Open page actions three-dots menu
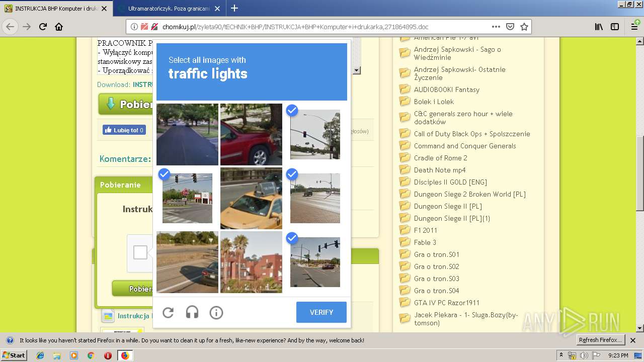644x362 pixels. point(496,27)
